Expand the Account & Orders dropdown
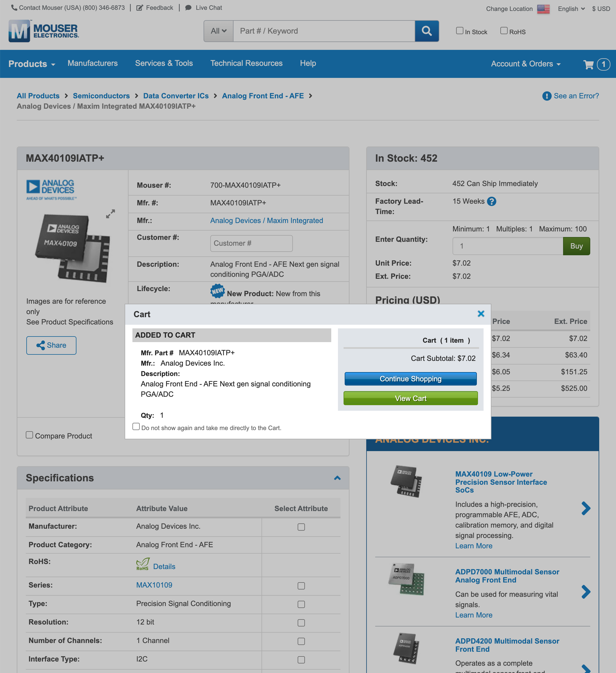The width and height of the screenshot is (616, 673). [525, 64]
